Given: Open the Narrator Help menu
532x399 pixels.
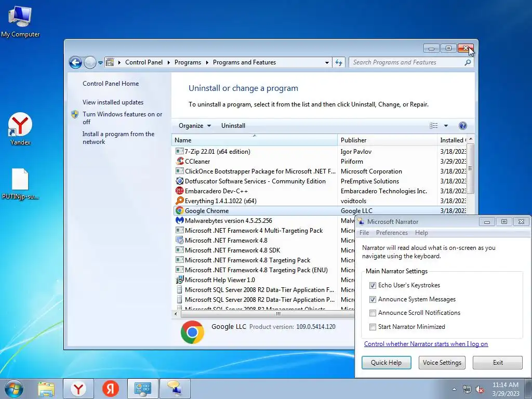Looking at the screenshot, I should pos(421,233).
